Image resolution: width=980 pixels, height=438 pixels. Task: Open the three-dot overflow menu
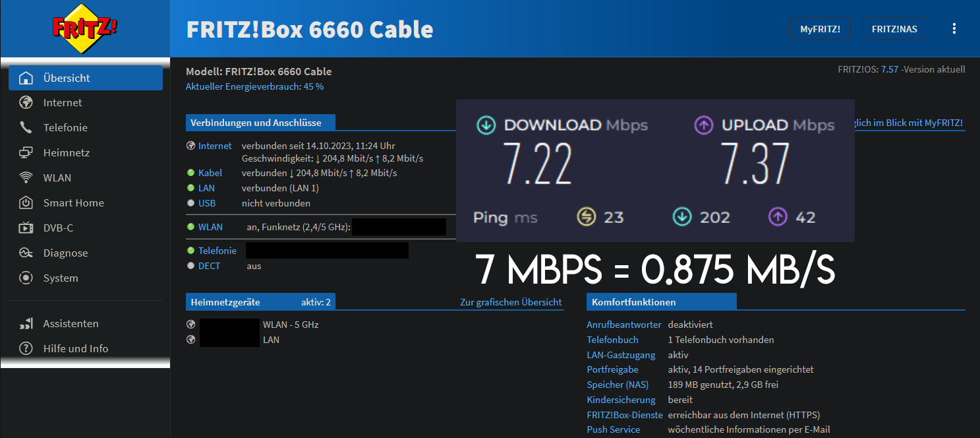[954, 28]
